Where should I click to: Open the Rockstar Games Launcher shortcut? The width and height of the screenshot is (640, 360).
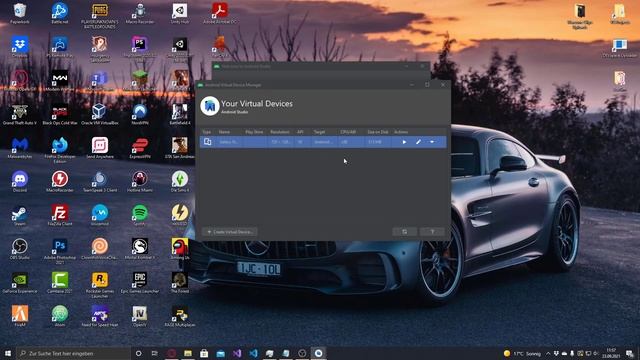click(x=100, y=285)
